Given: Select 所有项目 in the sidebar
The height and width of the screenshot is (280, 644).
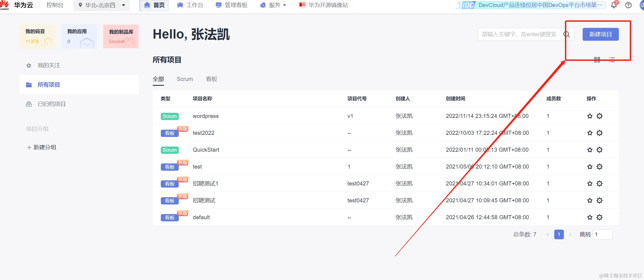Looking at the screenshot, I should pyautogui.click(x=79, y=85).
